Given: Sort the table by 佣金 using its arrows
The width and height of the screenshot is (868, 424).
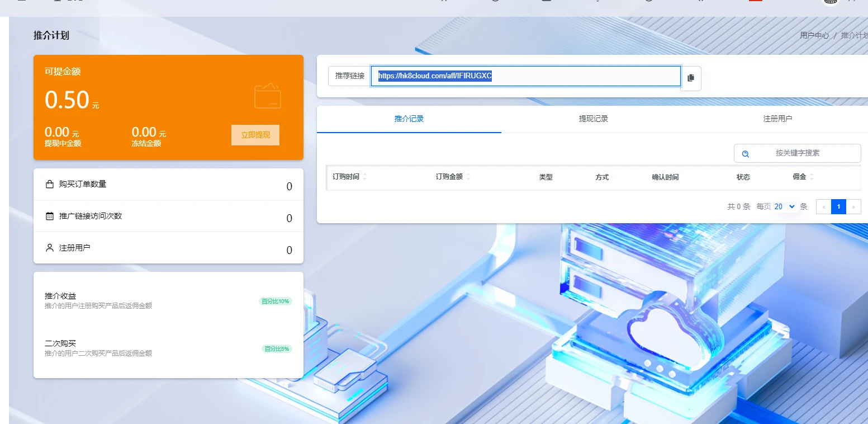Looking at the screenshot, I should coord(812,177).
